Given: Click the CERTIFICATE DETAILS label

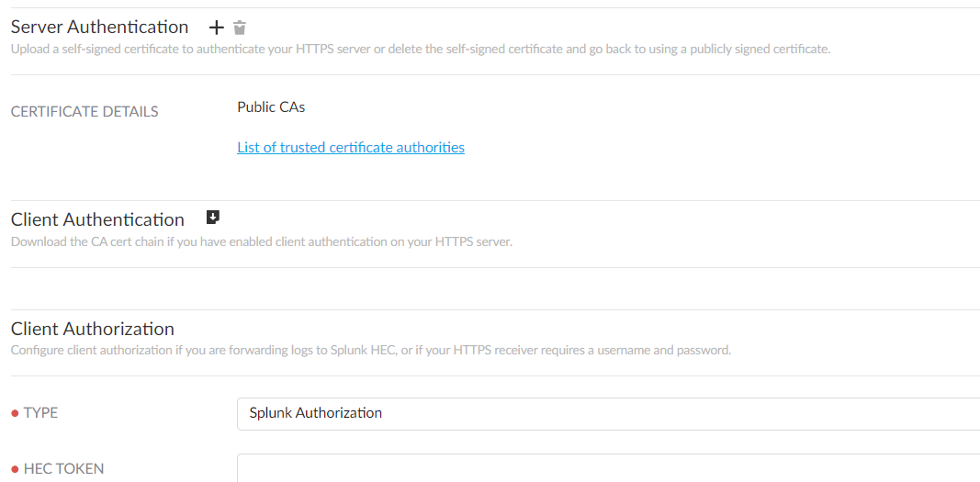Looking at the screenshot, I should click(84, 112).
